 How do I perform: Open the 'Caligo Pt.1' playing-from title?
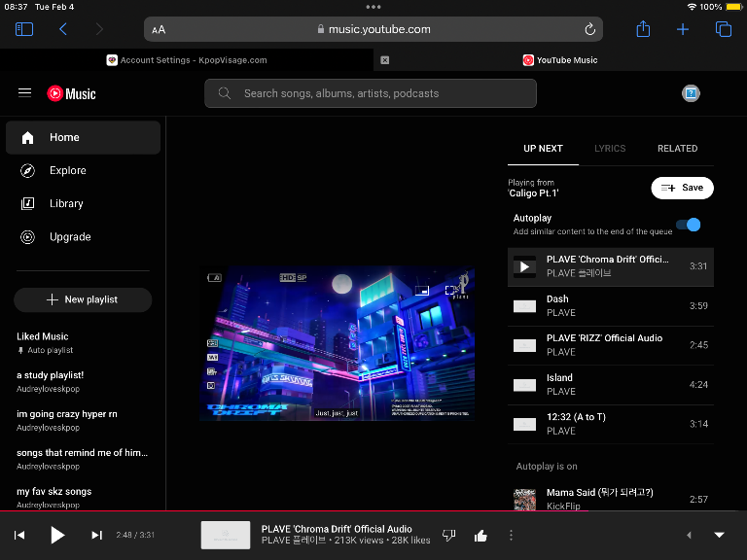[533, 193]
